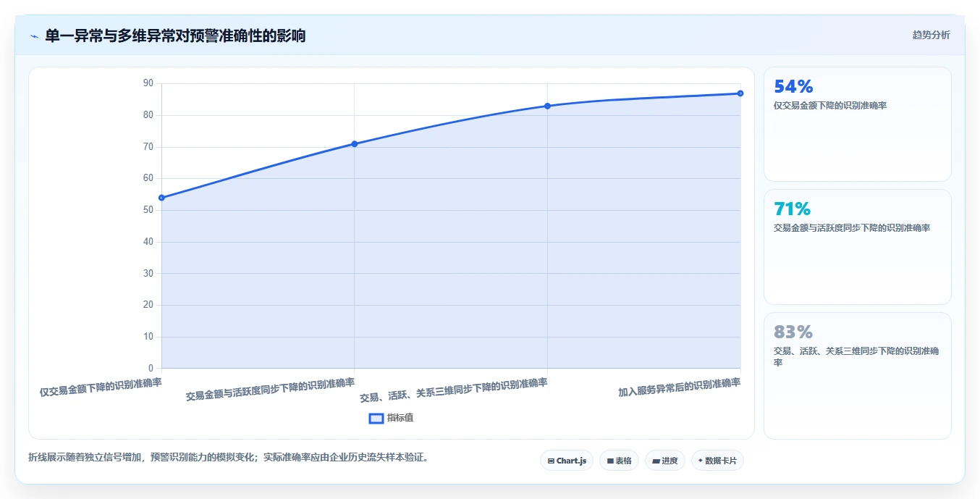Click the data point at value 83
Viewport: 980px width, 499px height.
click(x=547, y=106)
